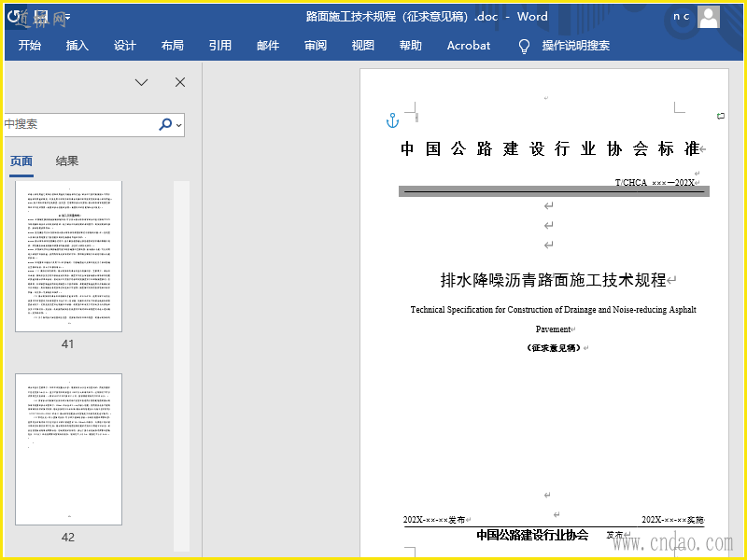
Task: Select page 41 thumbnail
Action: [x=68, y=256]
